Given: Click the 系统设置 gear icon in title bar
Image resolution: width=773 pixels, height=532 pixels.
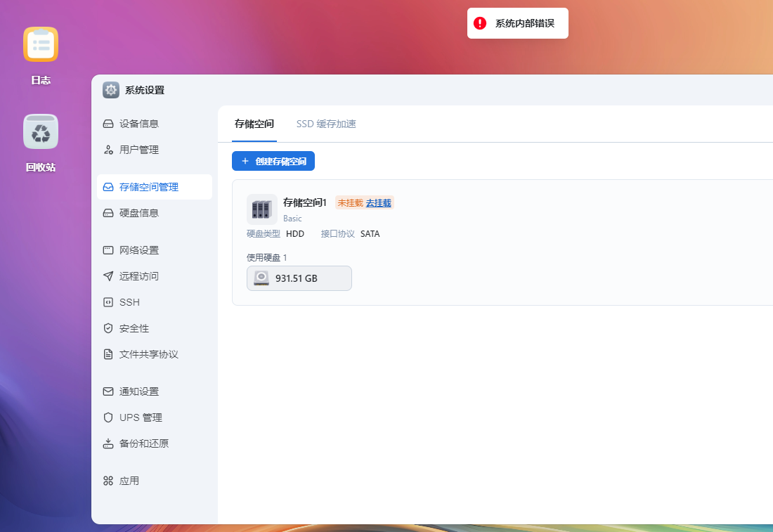Looking at the screenshot, I should [111, 90].
